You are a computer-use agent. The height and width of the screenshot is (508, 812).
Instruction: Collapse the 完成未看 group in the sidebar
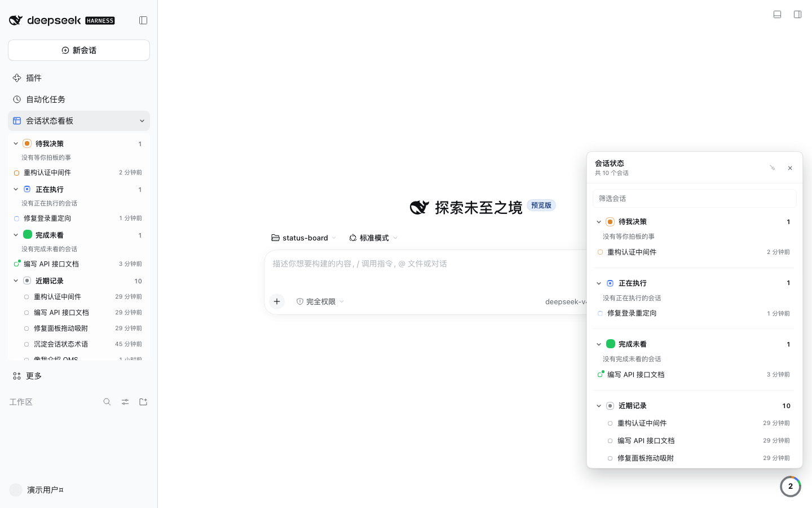click(x=16, y=235)
